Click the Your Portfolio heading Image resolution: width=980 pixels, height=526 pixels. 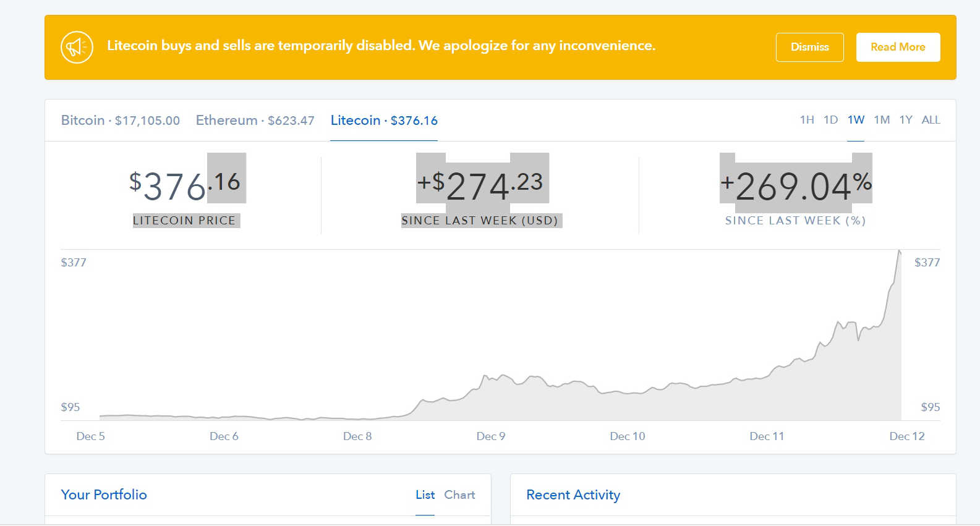[x=104, y=494]
